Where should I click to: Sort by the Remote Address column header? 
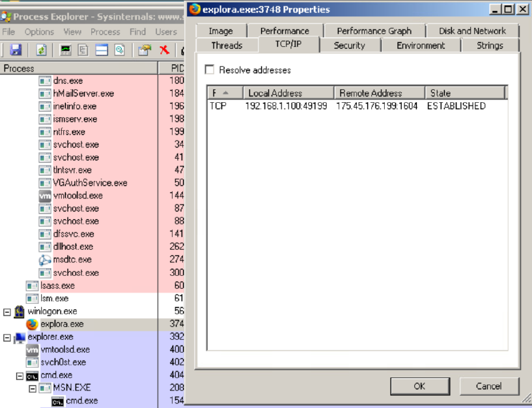(x=380, y=92)
